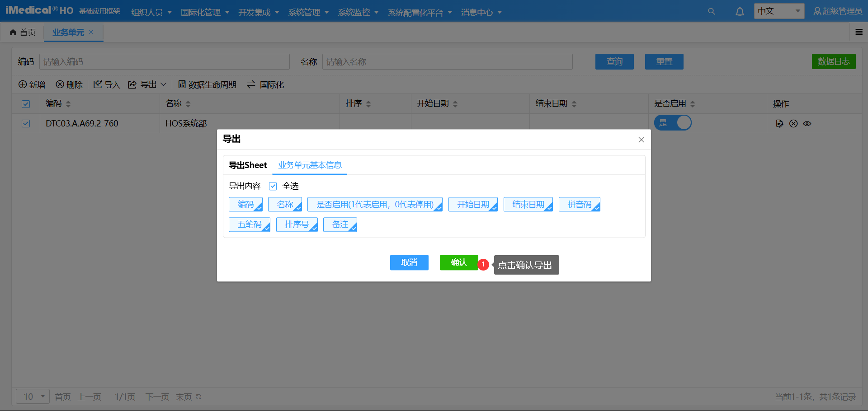Deselect the 拼音码 export field
The image size is (868, 411).
click(580, 205)
